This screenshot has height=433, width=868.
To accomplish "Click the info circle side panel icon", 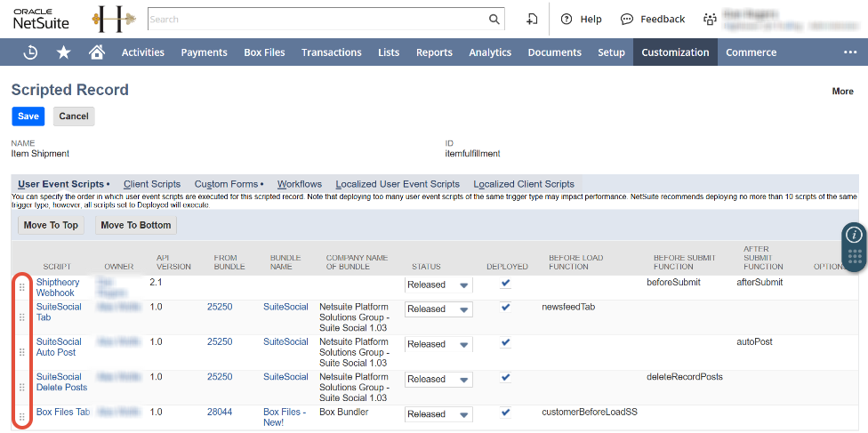I will pyautogui.click(x=854, y=234).
